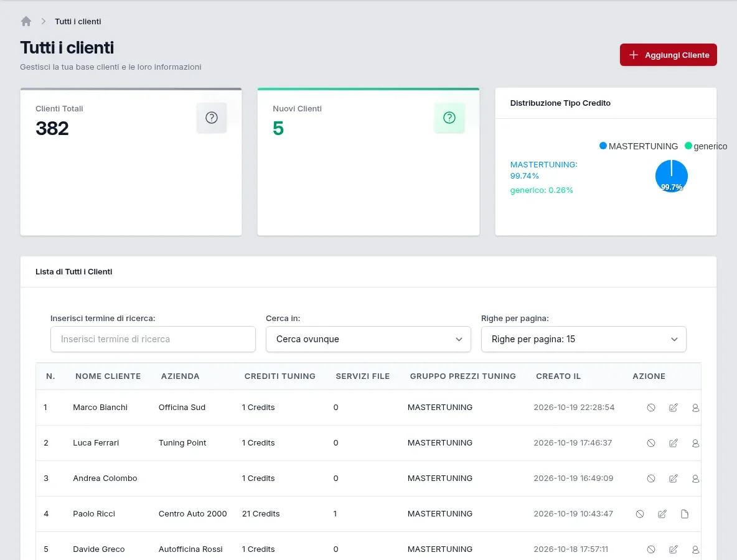This screenshot has height=560, width=737.
Task: Edit client Marco Bianchi with the pencil icon
Action: [x=674, y=408]
